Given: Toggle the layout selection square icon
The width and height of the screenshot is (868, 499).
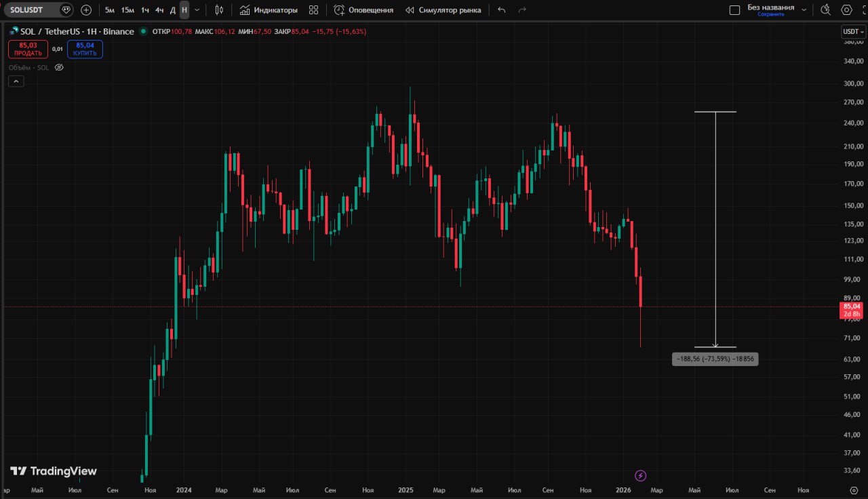Looking at the screenshot, I should [x=734, y=10].
